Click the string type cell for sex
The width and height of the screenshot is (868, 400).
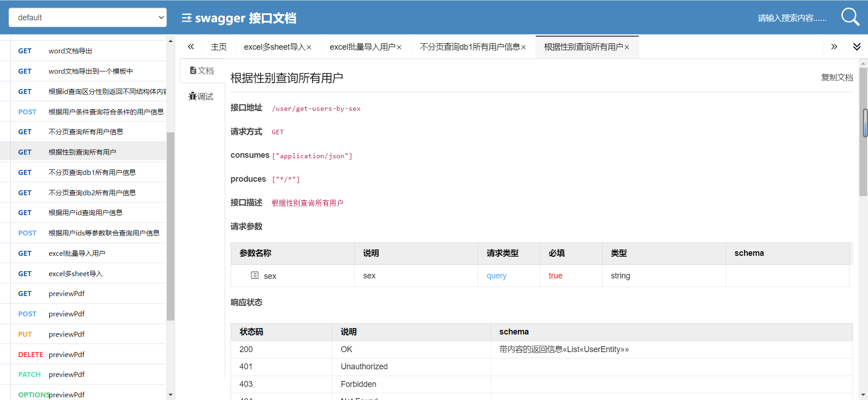[x=664, y=276]
